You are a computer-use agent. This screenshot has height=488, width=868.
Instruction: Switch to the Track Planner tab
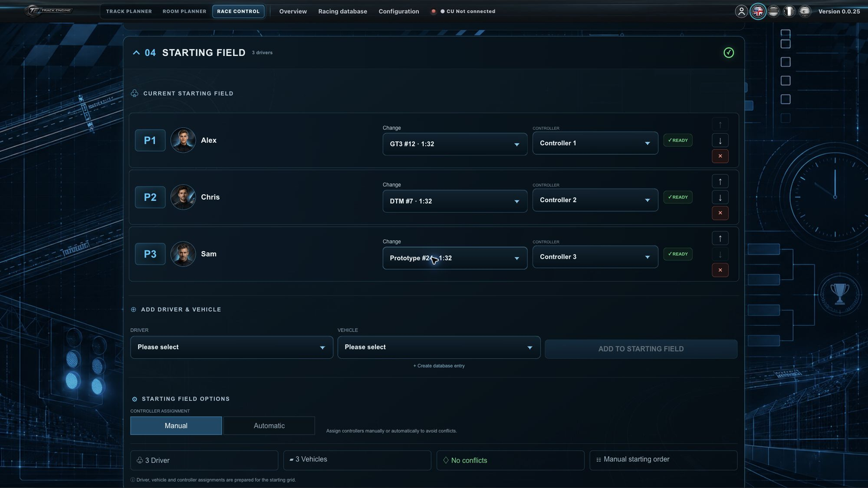pos(129,11)
